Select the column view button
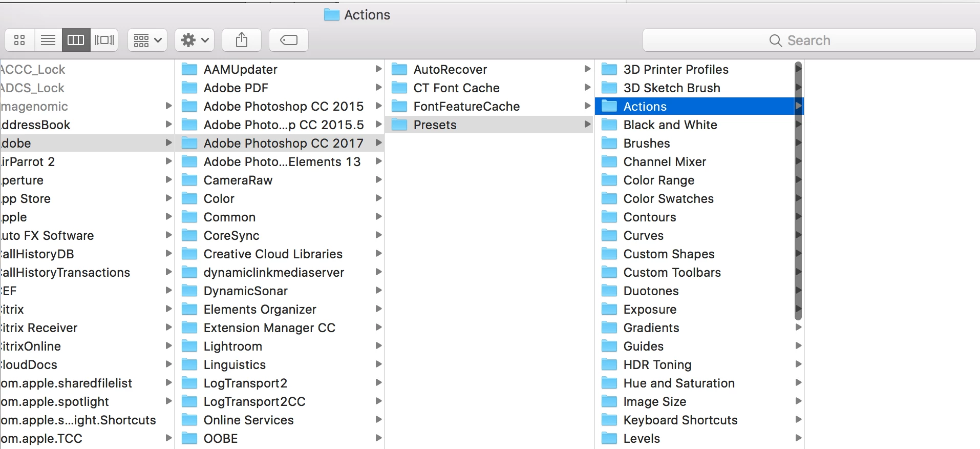Image resolution: width=980 pixels, height=449 pixels. pos(76,40)
